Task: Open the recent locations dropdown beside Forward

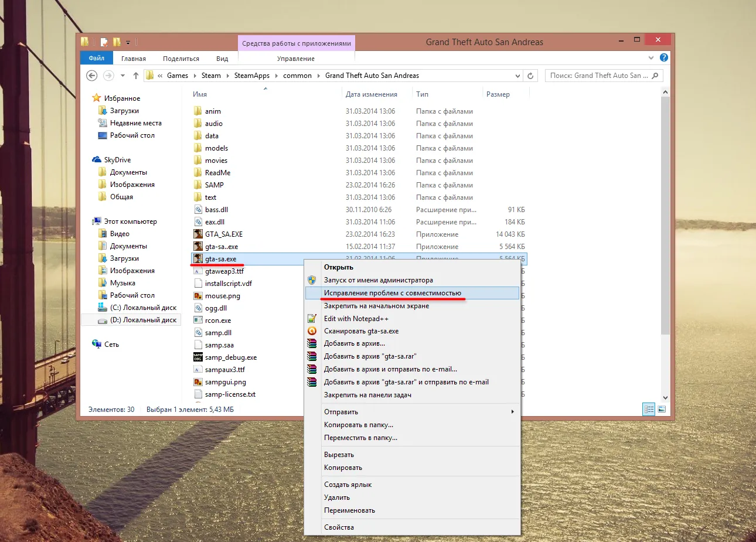Action: coord(122,76)
